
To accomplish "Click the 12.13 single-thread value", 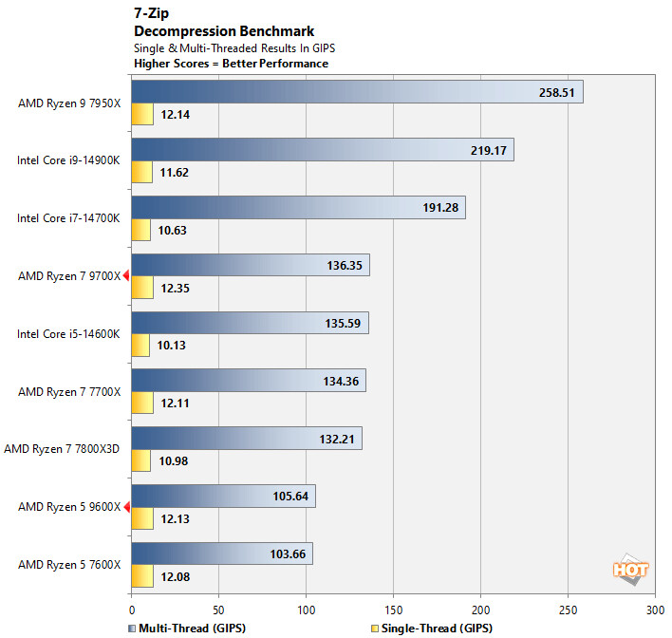I will pos(176,518).
